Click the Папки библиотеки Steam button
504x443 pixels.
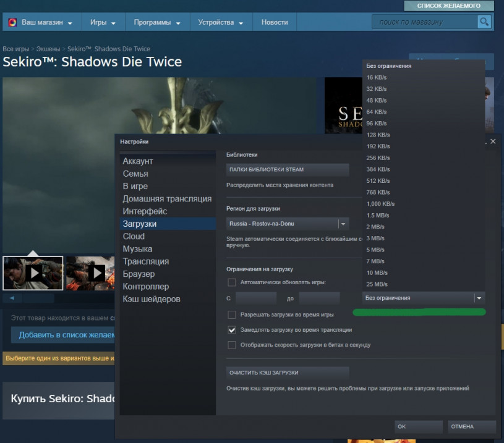(288, 169)
